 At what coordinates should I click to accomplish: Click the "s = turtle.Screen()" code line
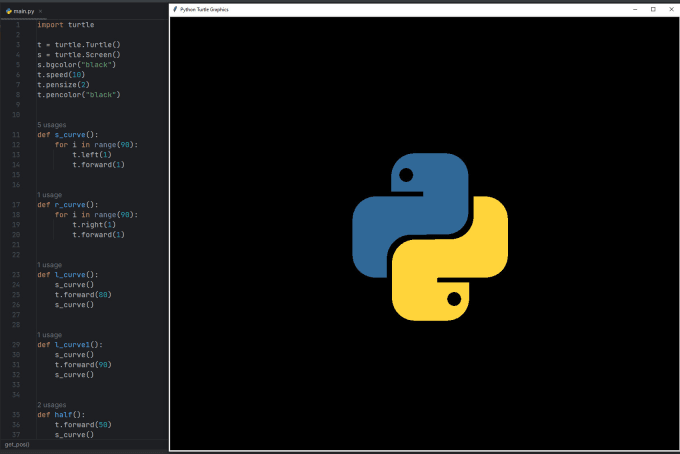pos(79,55)
